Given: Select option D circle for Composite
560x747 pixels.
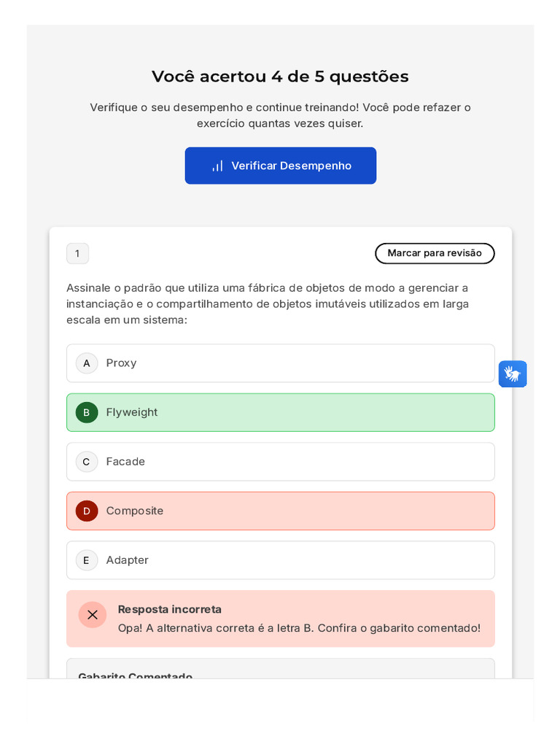Looking at the screenshot, I should click(x=87, y=511).
